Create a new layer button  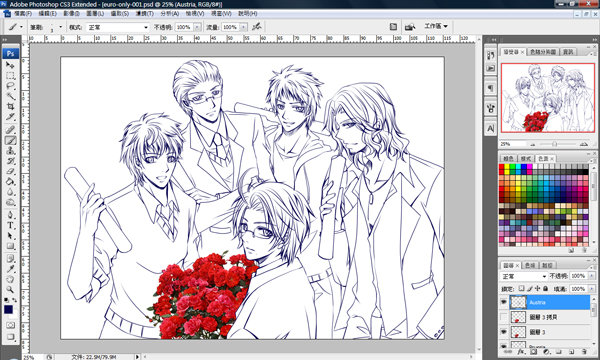tap(571, 351)
